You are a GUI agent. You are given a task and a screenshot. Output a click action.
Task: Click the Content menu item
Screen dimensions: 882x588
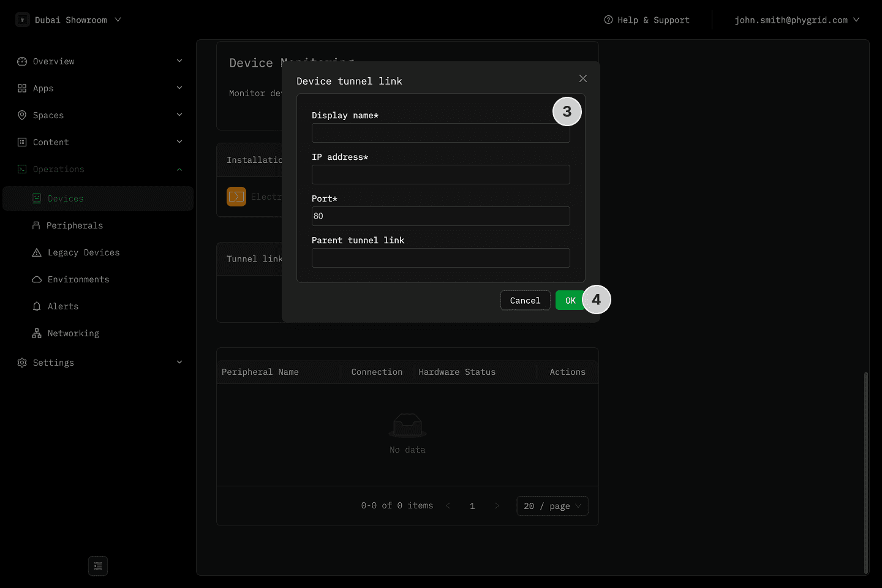(98, 142)
